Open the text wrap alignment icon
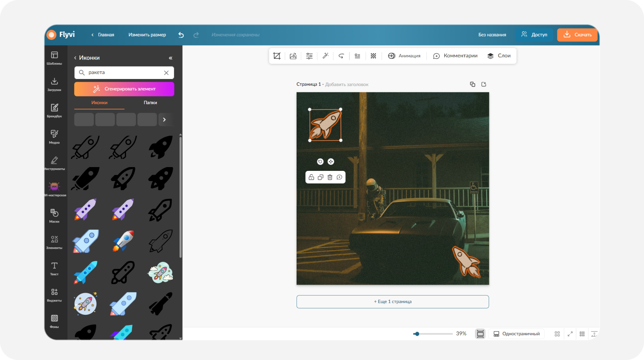Screen dimensions: 644x360 tap(357, 56)
